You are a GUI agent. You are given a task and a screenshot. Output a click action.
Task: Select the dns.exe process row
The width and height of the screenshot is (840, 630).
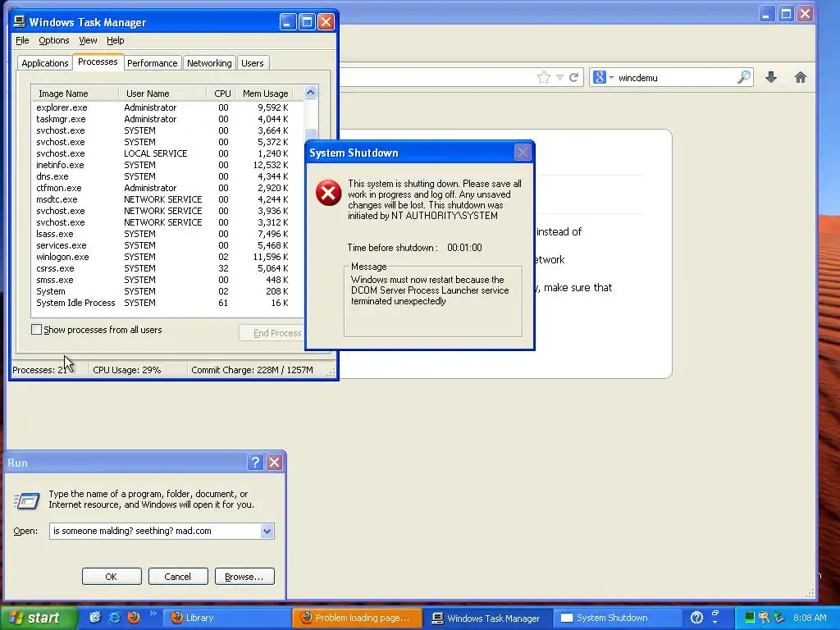point(167,176)
